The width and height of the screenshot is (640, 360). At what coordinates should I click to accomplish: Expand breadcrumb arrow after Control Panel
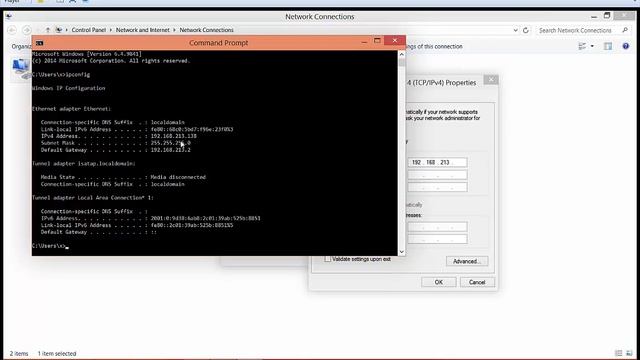[111, 30]
